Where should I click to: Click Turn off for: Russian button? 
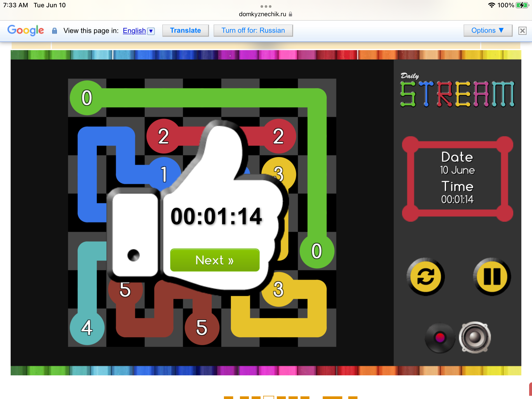point(253,31)
